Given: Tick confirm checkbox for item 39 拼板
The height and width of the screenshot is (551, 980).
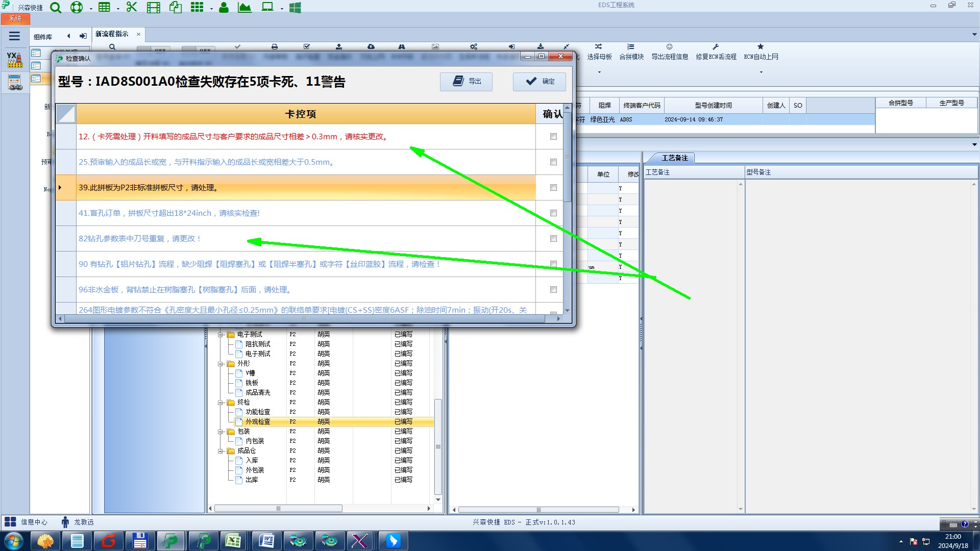Looking at the screenshot, I should pyautogui.click(x=553, y=188).
